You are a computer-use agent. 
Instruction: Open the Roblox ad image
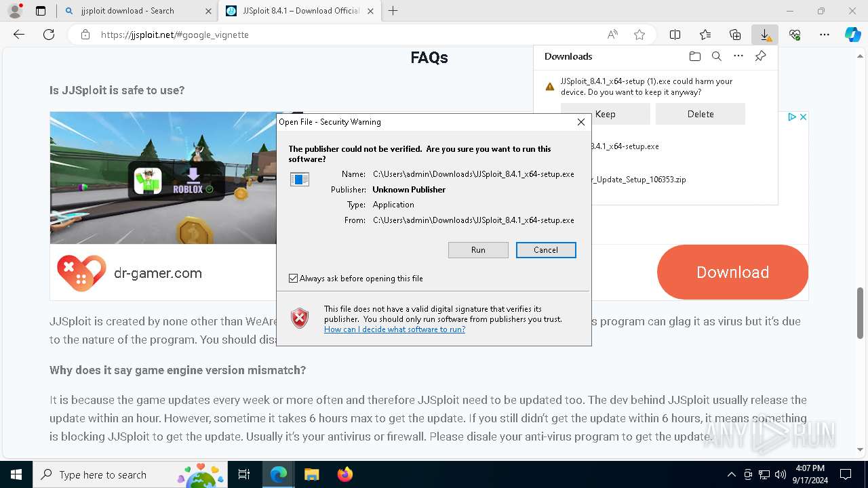tap(163, 178)
